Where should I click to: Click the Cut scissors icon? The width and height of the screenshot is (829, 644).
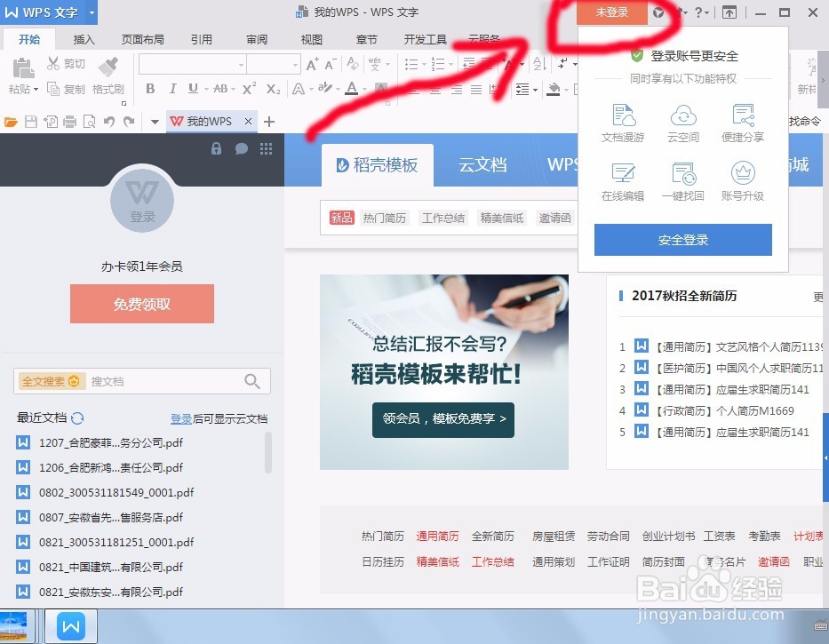coord(53,63)
